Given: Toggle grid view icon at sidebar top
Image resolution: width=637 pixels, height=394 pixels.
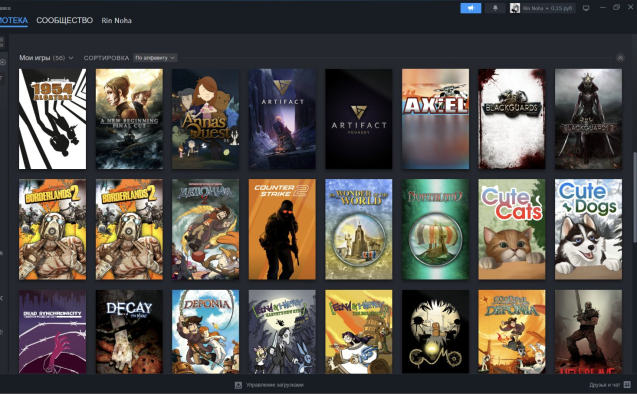Looking at the screenshot, I should (2, 42).
